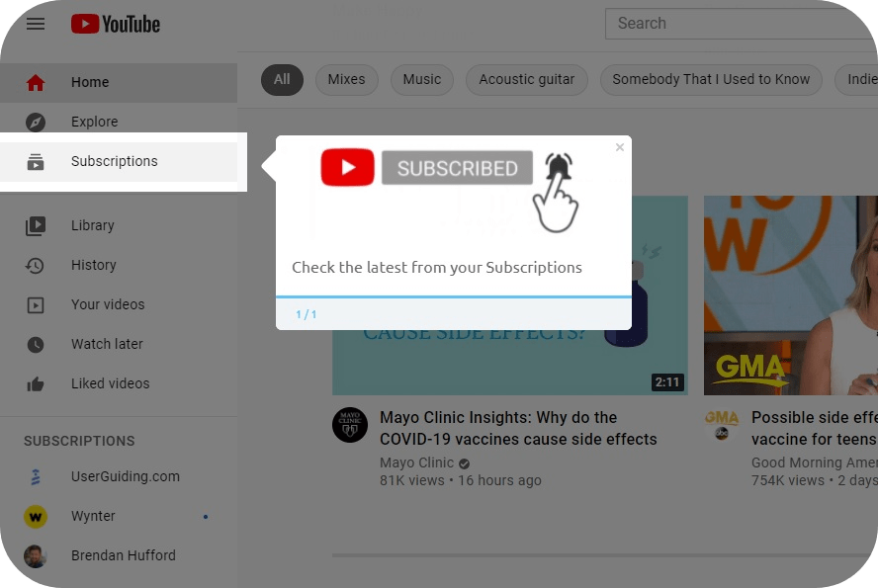Open Your videos in the sidebar
This screenshot has height=588, width=878.
tap(119, 305)
